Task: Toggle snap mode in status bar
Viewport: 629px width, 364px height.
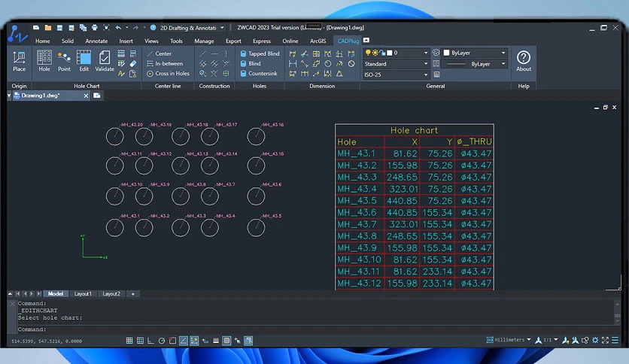Action: 129,341
